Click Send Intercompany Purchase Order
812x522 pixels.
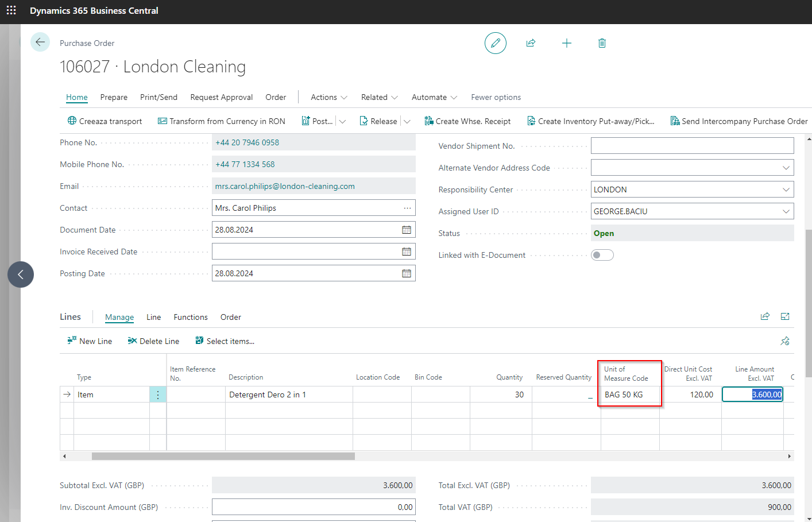(739, 121)
